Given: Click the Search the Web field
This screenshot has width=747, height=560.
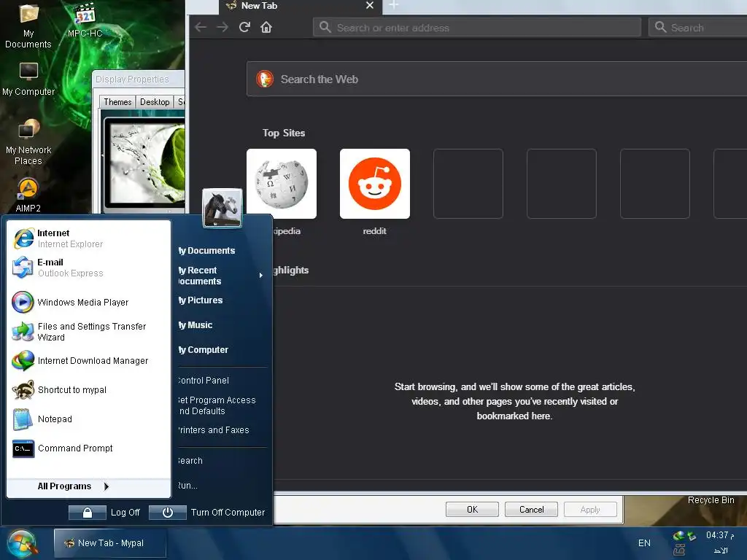Looking at the screenshot, I should pyautogui.click(x=497, y=79).
